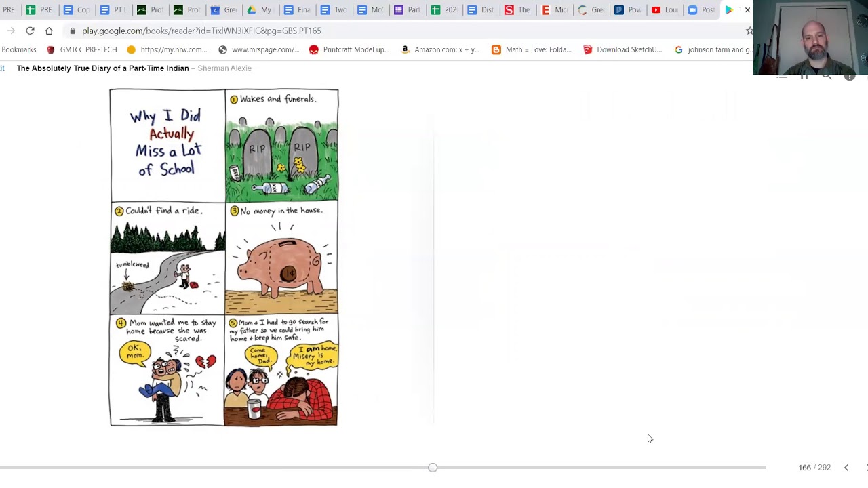Click the GMTCC bookmark favicon
This screenshot has width=868, height=488.
(51, 49)
